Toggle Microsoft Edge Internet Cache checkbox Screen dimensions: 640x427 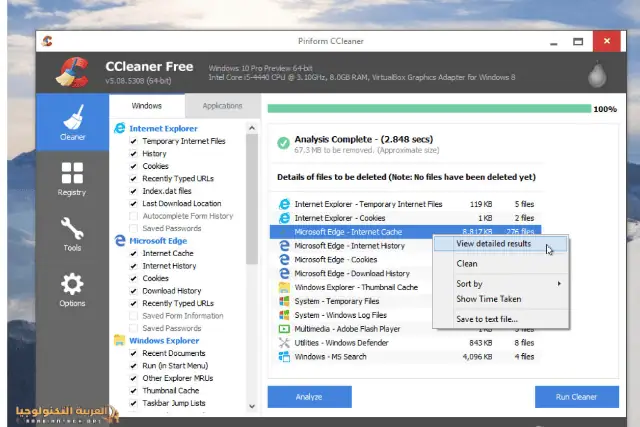[x=133, y=253]
